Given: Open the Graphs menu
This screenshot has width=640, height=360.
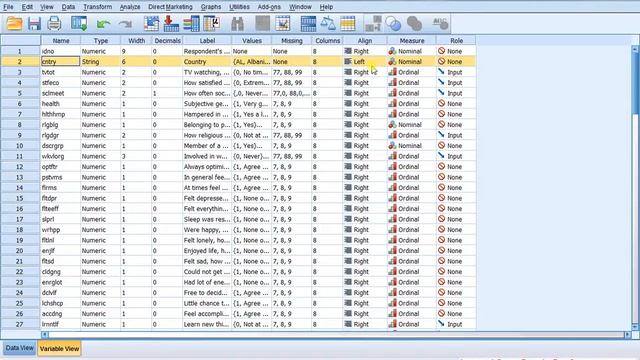Looking at the screenshot, I should tap(211, 7).
